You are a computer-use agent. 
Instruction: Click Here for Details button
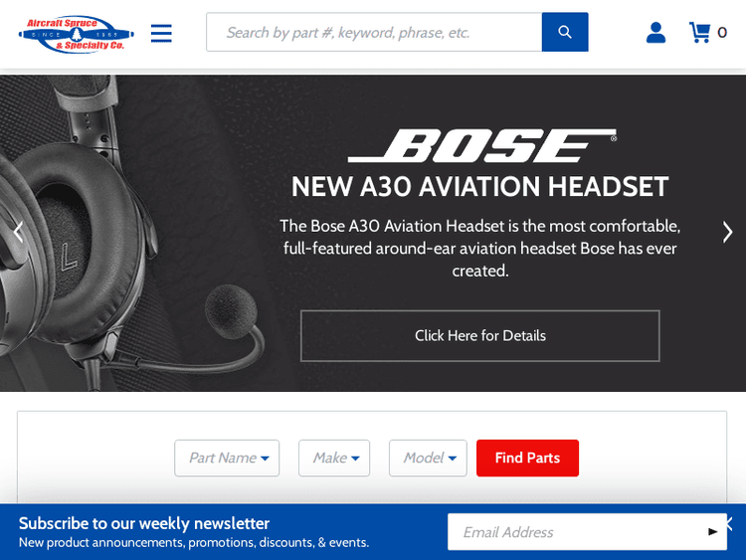pos(479,336)
